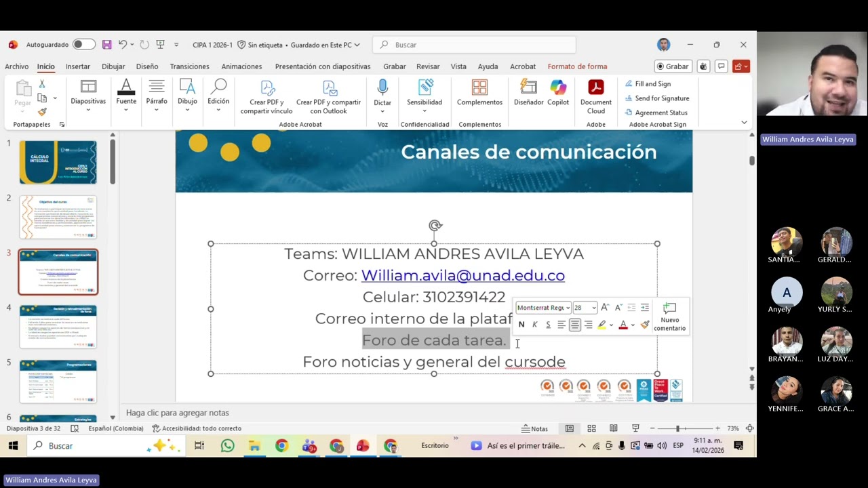868x488 pixels.
Task: Collapse the ribbon with the chevron
Action: (744, 123)
